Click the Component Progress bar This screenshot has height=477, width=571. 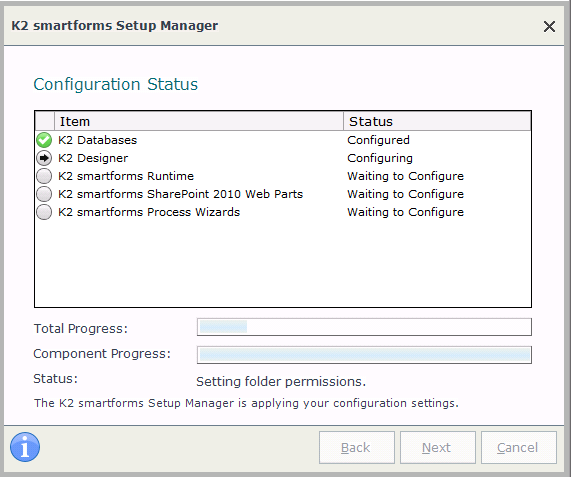[x=364, y=355]
